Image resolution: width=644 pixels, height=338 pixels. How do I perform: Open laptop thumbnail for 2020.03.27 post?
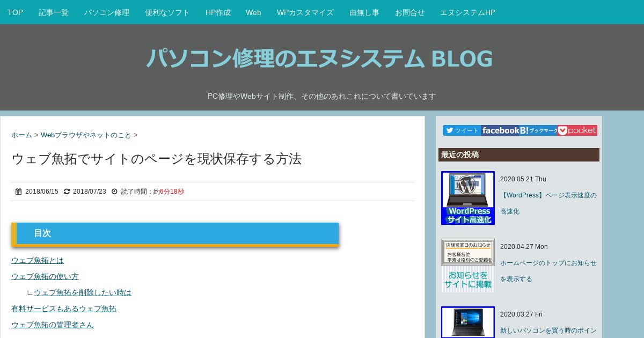click(x=468, y=322)
